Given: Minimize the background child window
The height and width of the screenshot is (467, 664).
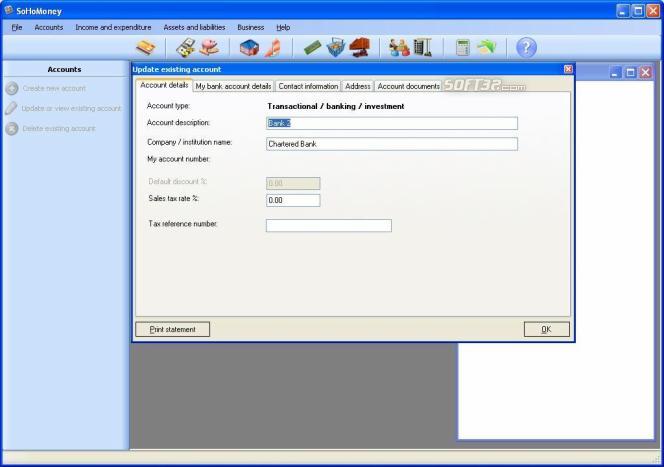Looking at the screenshot, I should tap(616, 72).
